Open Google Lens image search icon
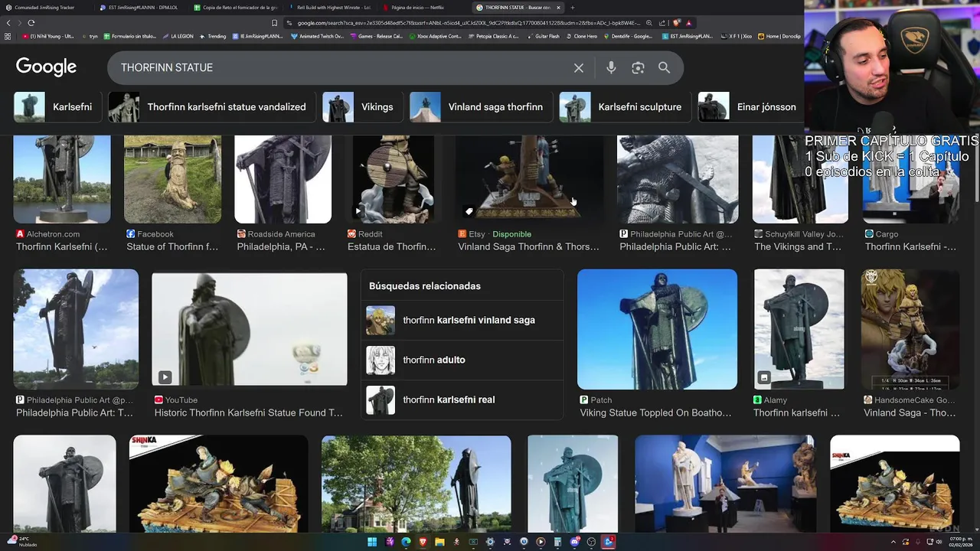Viewport: 980px width, 551px height. (638, 68)
